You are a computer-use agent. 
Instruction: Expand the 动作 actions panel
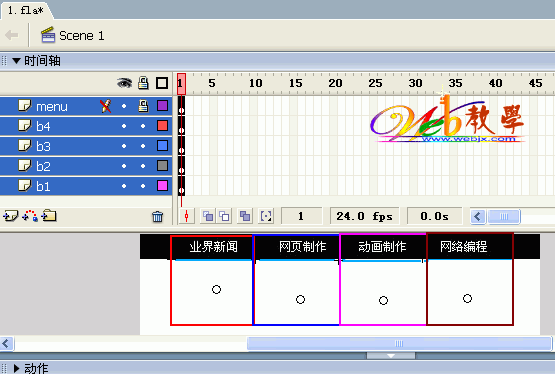(16, 368)
